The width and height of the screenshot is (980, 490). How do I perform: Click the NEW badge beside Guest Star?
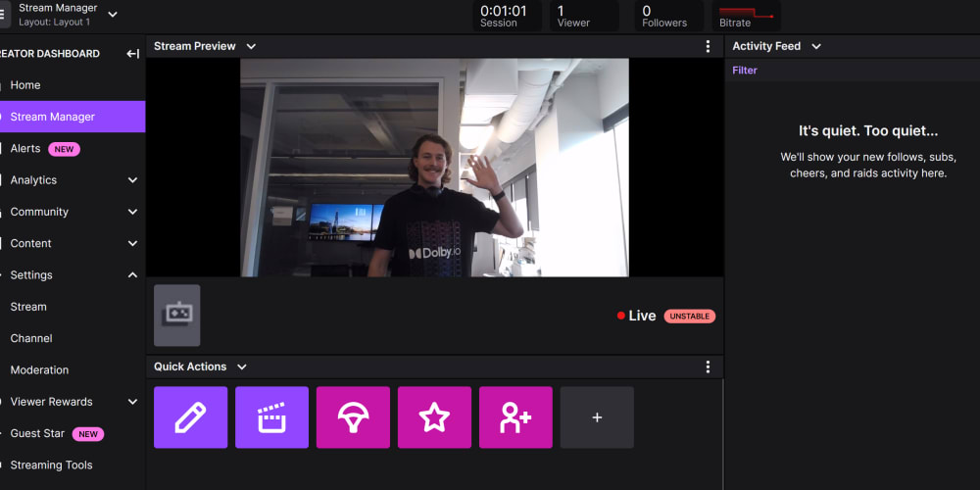pyautogui.click(x=88, y=434)
